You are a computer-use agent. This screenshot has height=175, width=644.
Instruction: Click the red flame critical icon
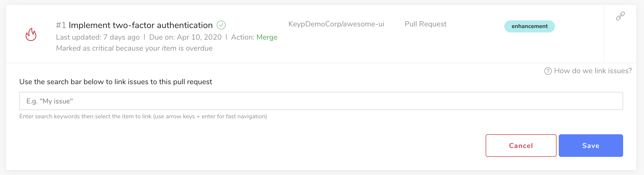pyautogui.click(x=31, y=34)
